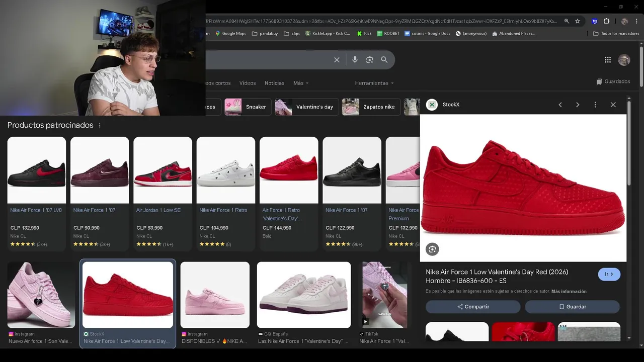Image resolution: width=644 pixels, height=362 pixels.
Task: Click the search magnifier icon
Action: 384,60
